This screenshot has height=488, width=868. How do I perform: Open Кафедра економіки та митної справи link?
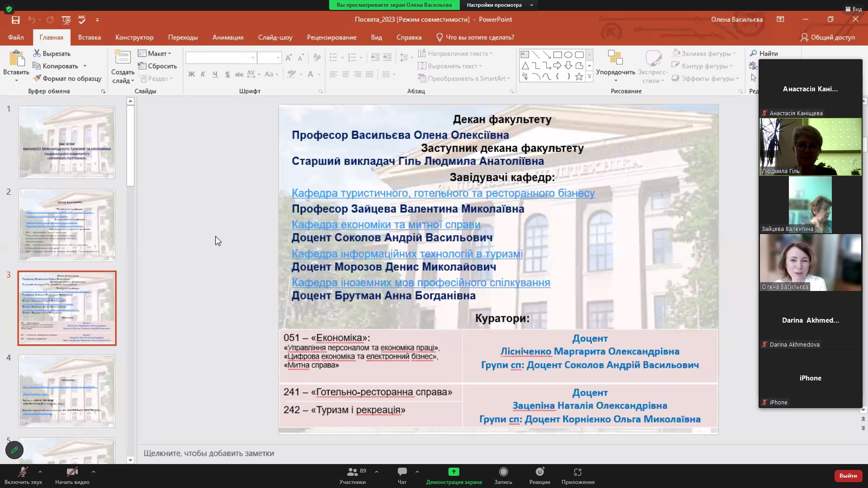[x=386, y=225]
